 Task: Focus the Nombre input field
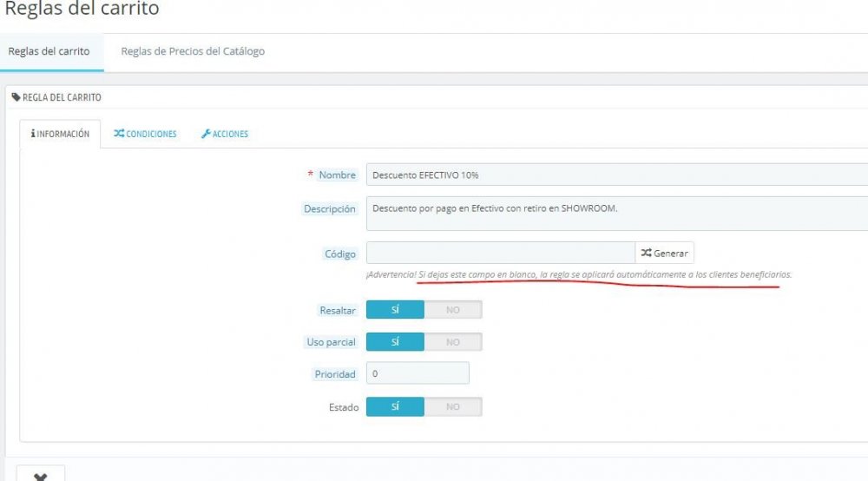coord(616,175)
